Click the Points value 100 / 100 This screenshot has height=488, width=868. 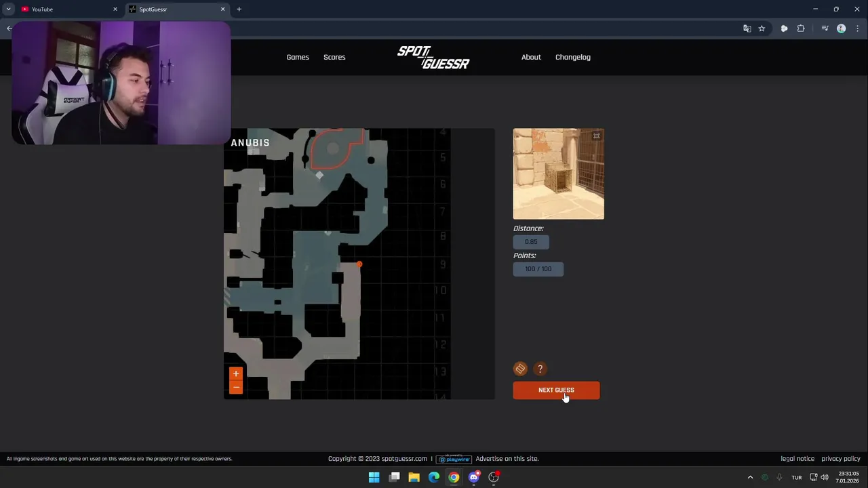pos(538,269)
